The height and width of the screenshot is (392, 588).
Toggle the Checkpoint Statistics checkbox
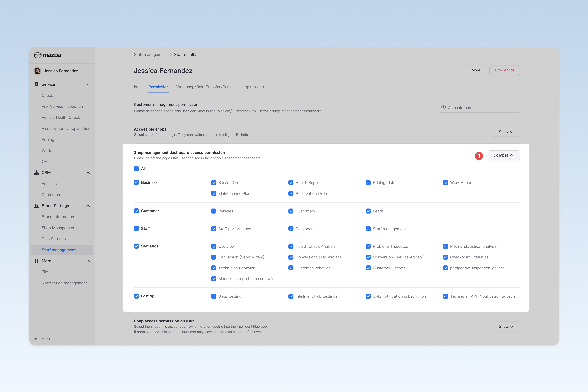[446, 257]
